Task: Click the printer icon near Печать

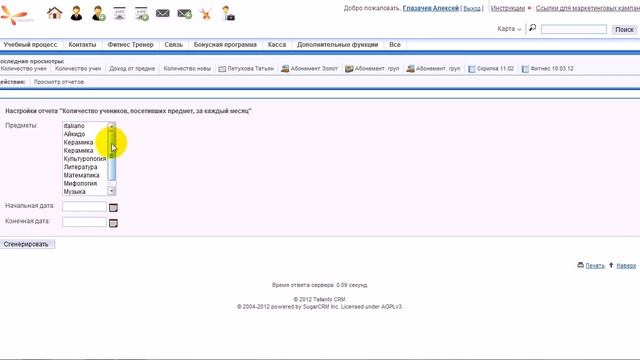Action: point(580,265)
